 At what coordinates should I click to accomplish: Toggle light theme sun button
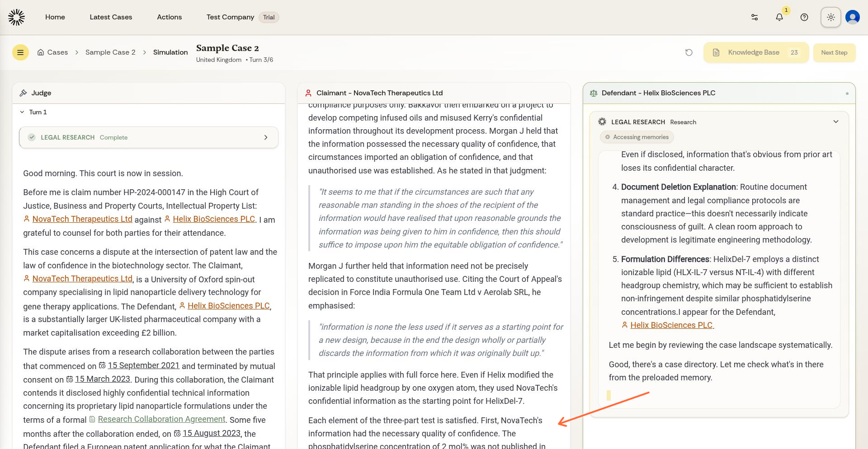point(830,17)
